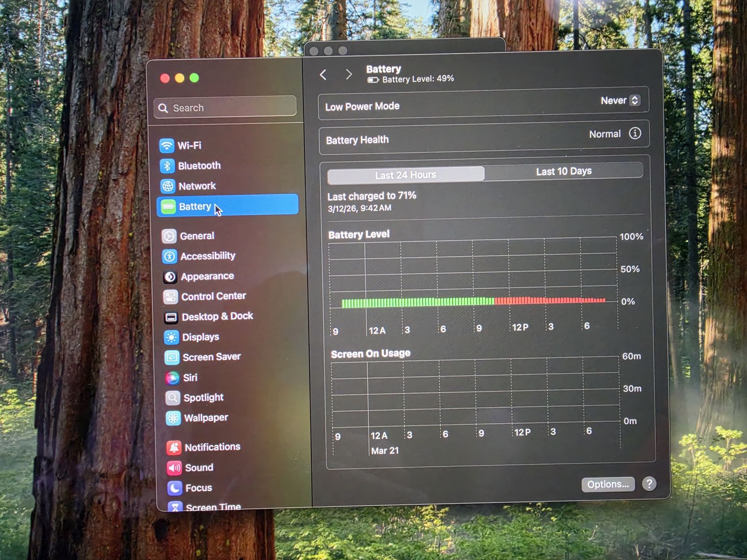
Task: Click the Search field in sidebar
Action: click(225, 108)
